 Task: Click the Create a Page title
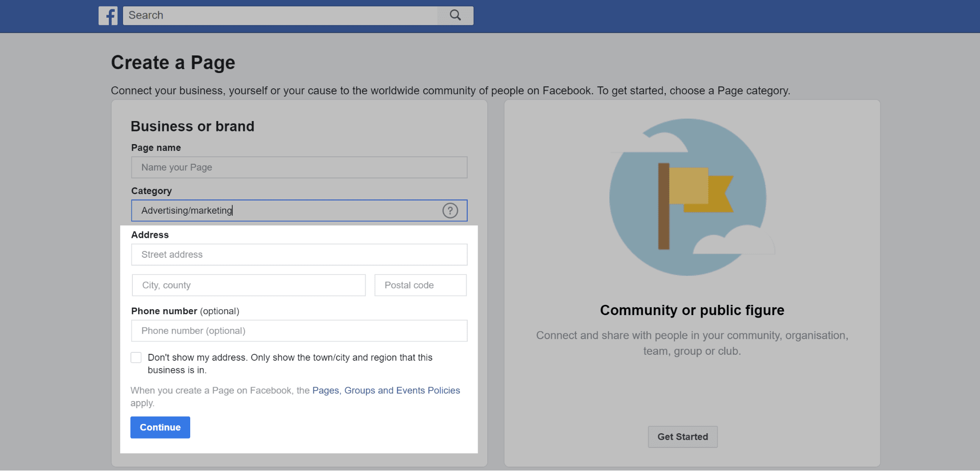[173, 63]
